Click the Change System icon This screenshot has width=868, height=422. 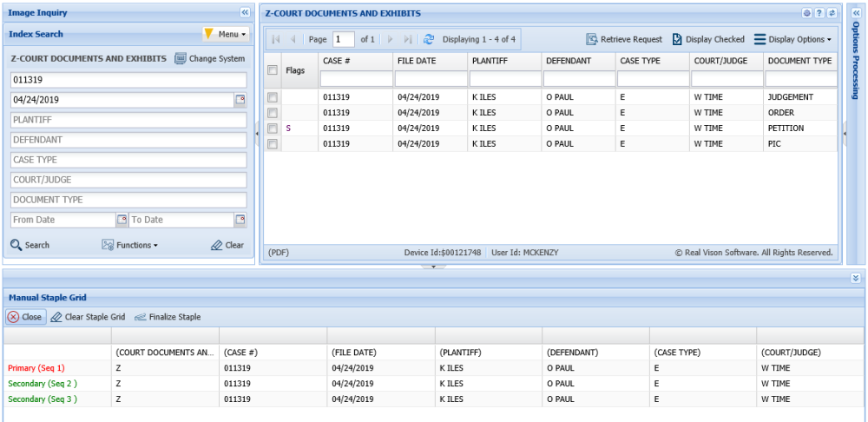[181, 59]
